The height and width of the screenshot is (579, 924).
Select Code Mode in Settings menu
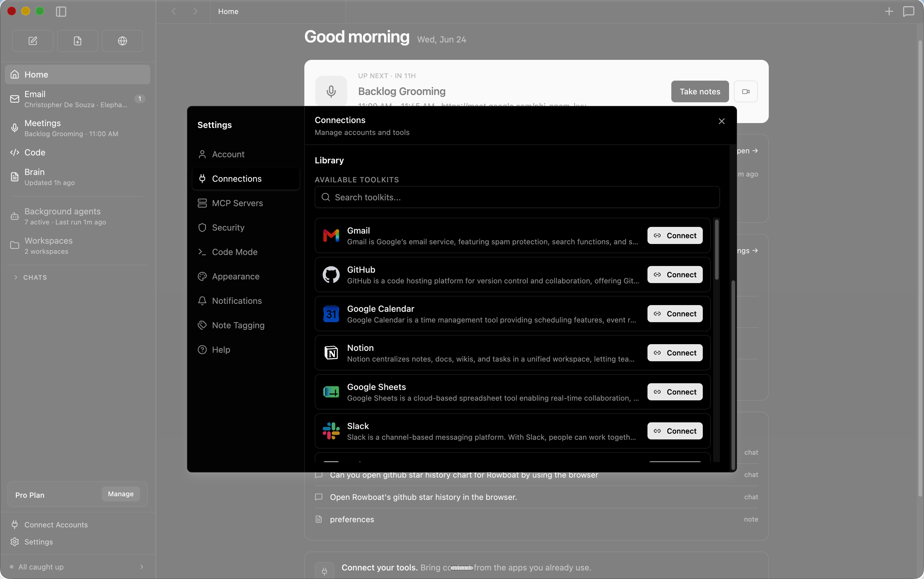point(246,252)
